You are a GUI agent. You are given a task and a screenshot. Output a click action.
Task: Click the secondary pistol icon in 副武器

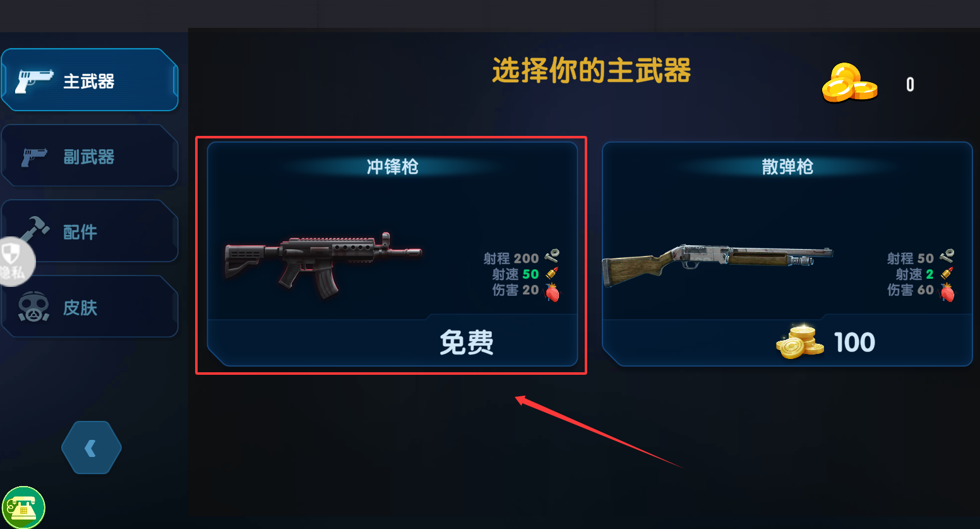click(x=34, y=157)
